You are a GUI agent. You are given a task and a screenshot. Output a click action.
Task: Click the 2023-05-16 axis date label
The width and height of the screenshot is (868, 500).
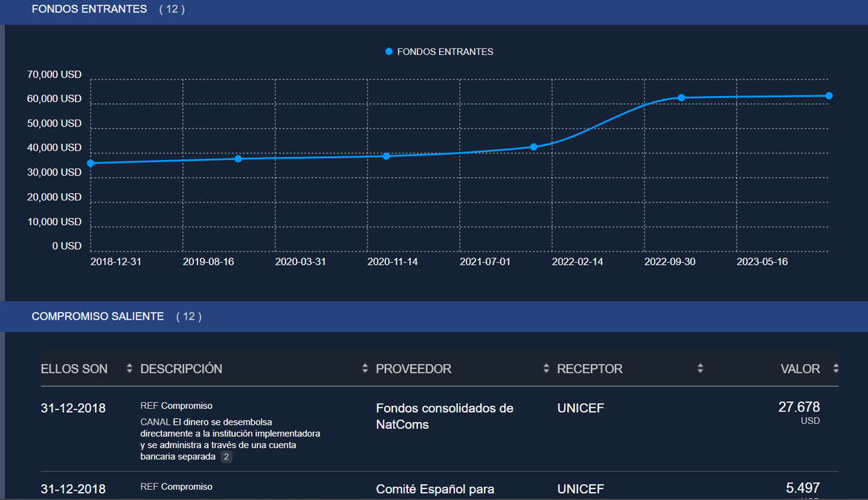(762, 262)
